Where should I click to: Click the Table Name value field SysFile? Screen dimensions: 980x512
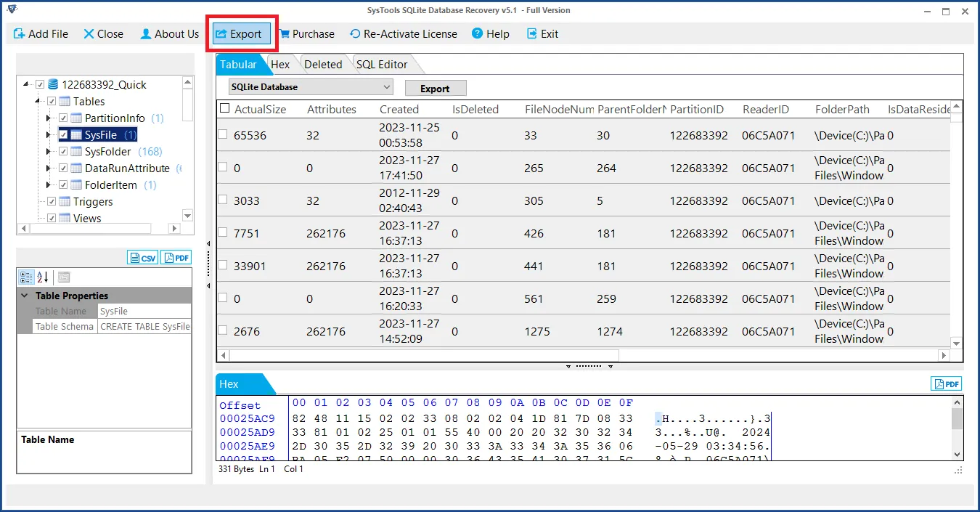(144, 311)
